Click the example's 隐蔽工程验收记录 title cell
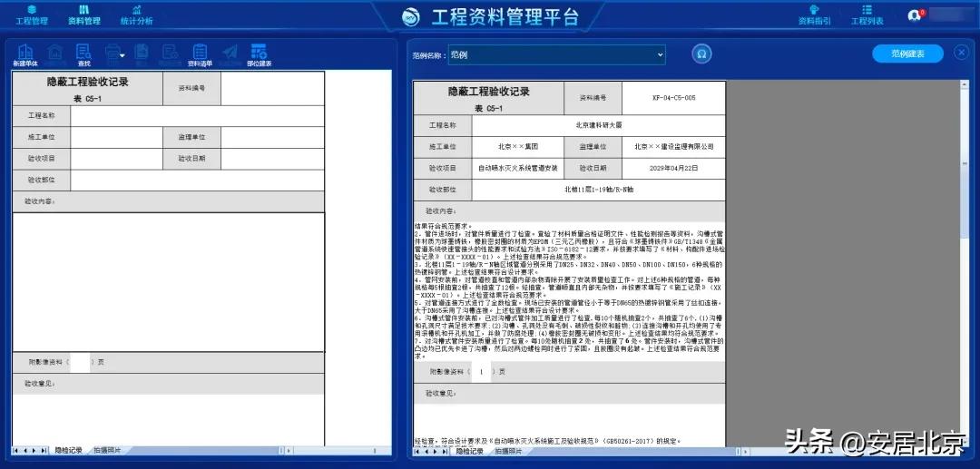 tap(489, 98)
